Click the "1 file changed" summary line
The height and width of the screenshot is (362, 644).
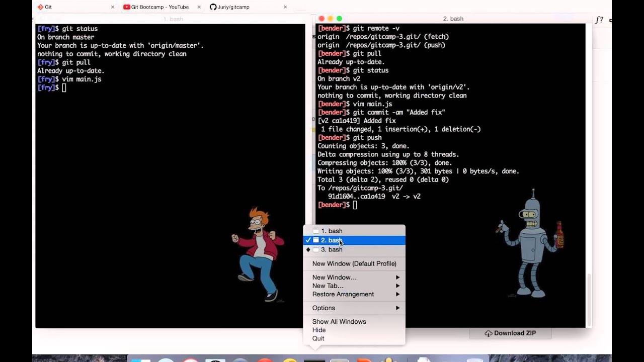pos(401,129)
